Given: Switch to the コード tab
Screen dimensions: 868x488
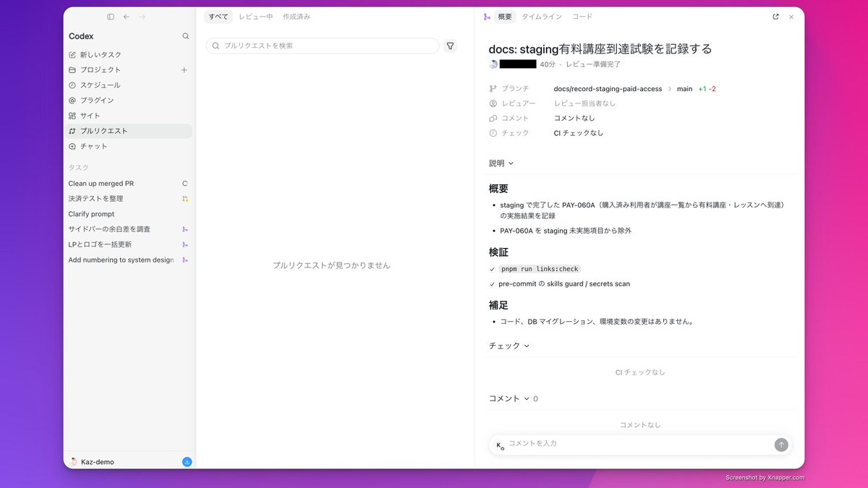Looking at the screenshot, I should point(582,17).
